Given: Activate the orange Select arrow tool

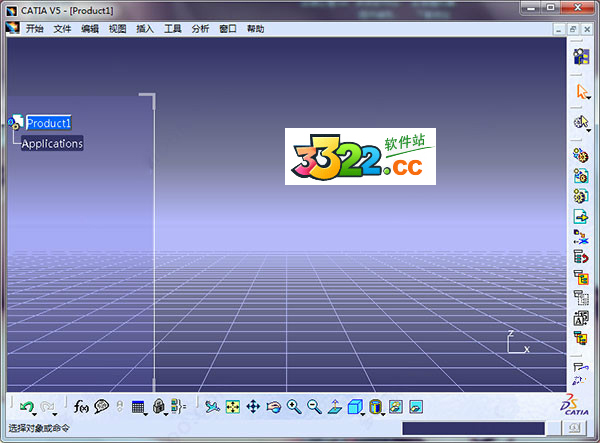Looking at the screenshot, I should point(581,92).
